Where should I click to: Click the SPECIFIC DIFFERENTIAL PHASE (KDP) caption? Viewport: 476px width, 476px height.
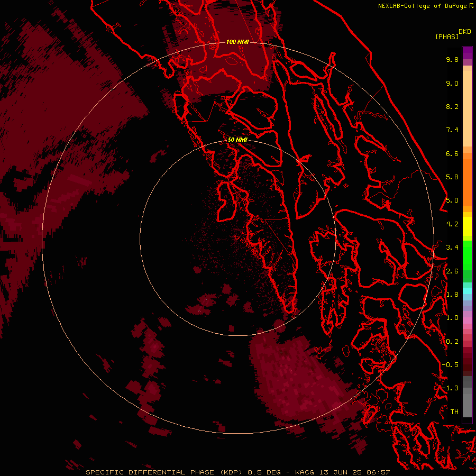[164, 472]
